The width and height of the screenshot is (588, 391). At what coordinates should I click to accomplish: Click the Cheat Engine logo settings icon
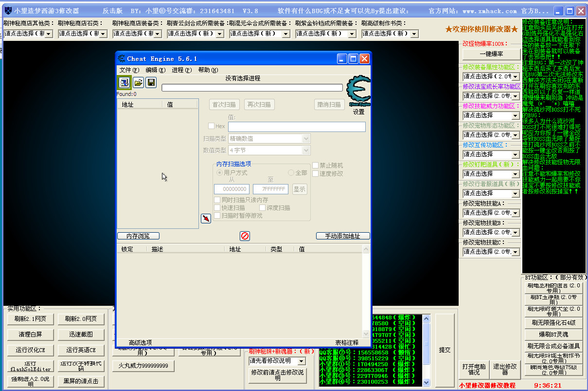(358, 91)
